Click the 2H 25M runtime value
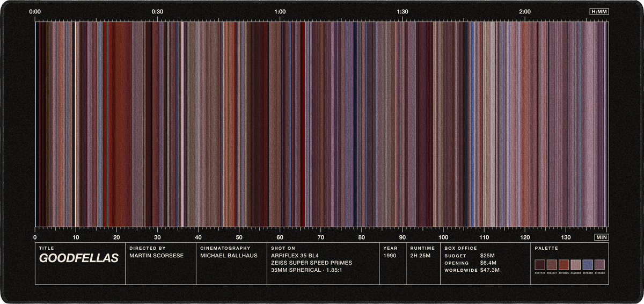This screenshot has height=304, width=644. point(421,256)
